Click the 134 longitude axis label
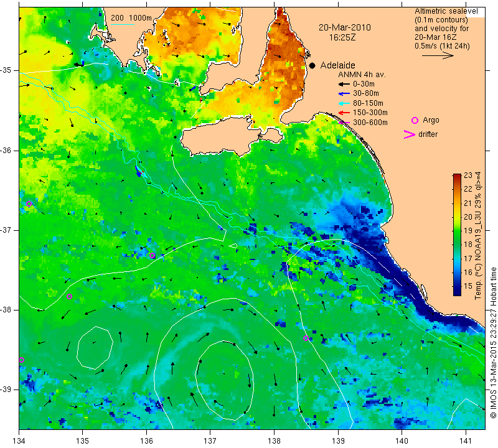Viewport: 498px width, 448px height. tap(19, 441)
